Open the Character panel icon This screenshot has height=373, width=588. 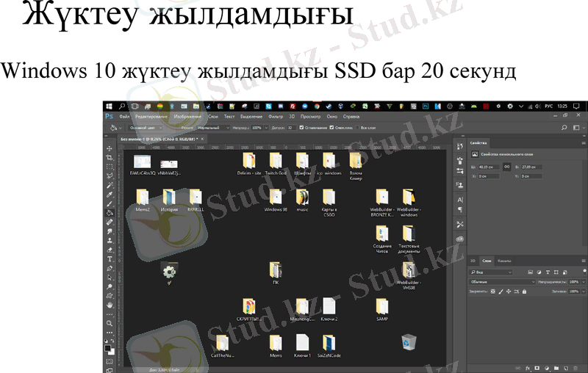pos(460,200)
